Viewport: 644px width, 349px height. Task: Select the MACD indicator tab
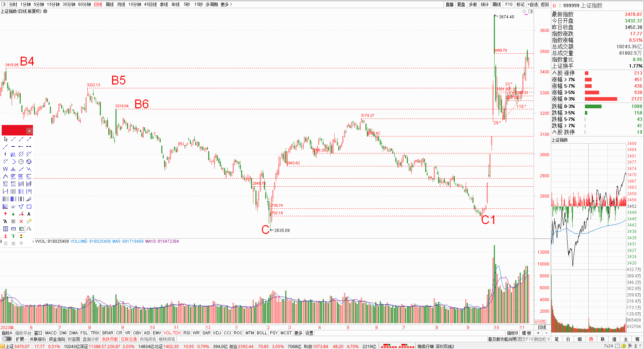pos(51,333)
